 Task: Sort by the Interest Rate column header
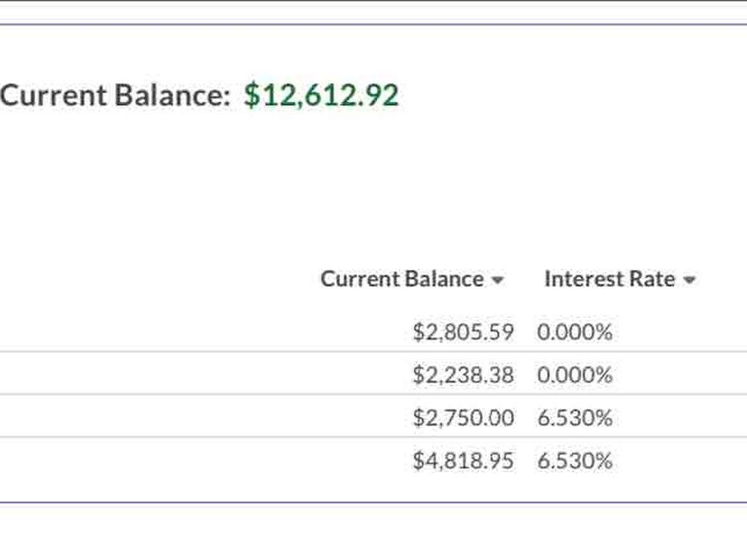tap(609, 279)
